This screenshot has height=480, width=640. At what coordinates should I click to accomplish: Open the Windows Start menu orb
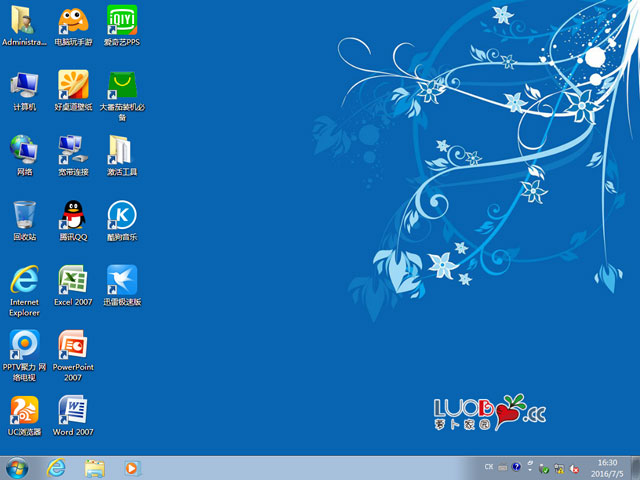coord(17,467)
